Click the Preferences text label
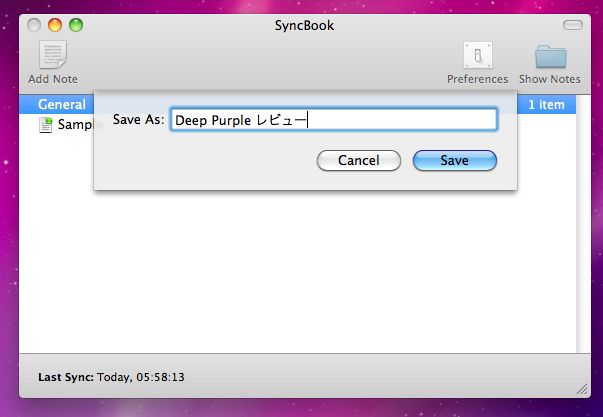 (478, 79)
